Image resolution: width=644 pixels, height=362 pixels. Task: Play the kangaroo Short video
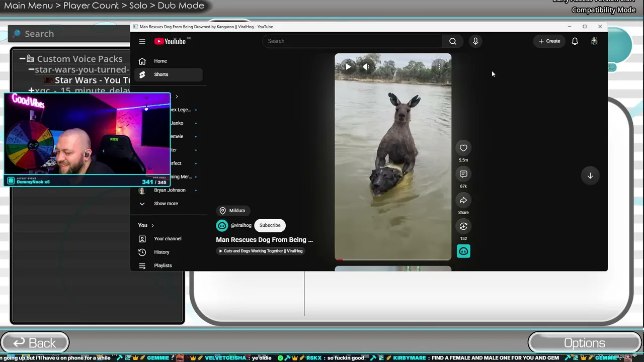click(348, 66)
